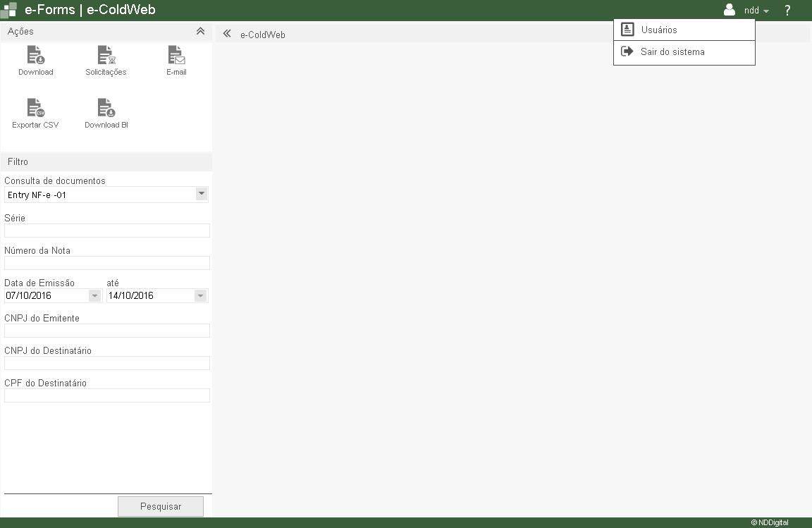The width and height of the screenshot is (812, 528).
Task: Open the Solicitações action
Action: click(x=106, y=61)
